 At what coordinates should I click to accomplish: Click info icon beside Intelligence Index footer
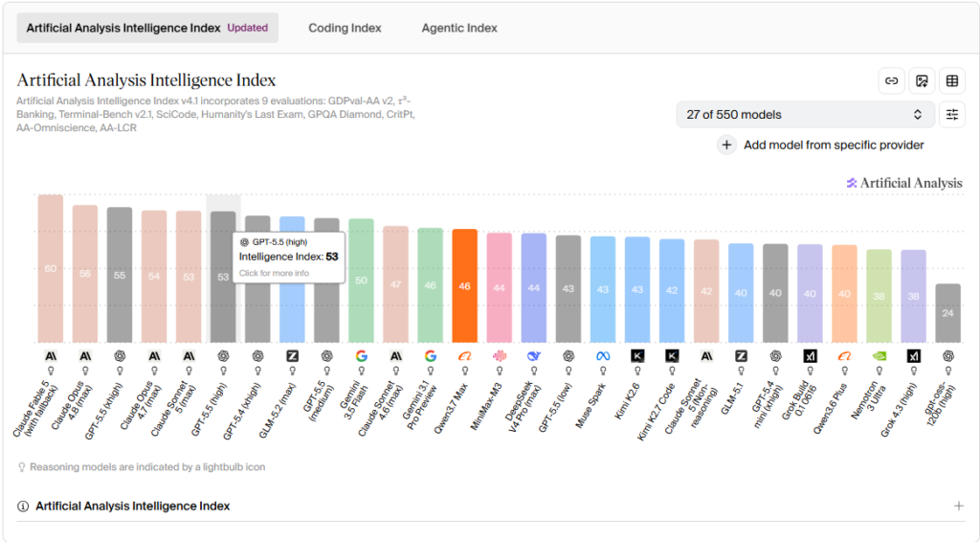click(23, 507)
